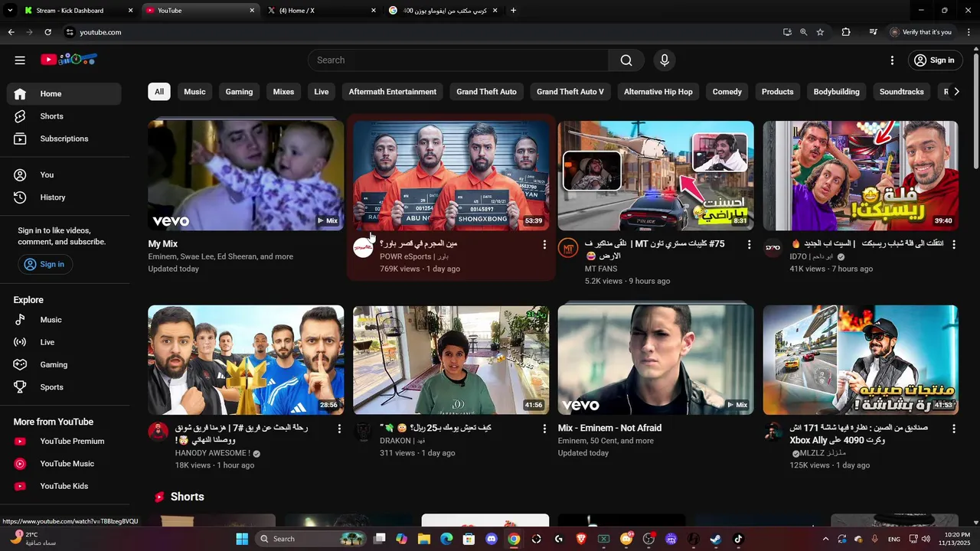Open more options for ID7O video
The height and width of the screenshot is (551, 980).
tap(954, 244)
